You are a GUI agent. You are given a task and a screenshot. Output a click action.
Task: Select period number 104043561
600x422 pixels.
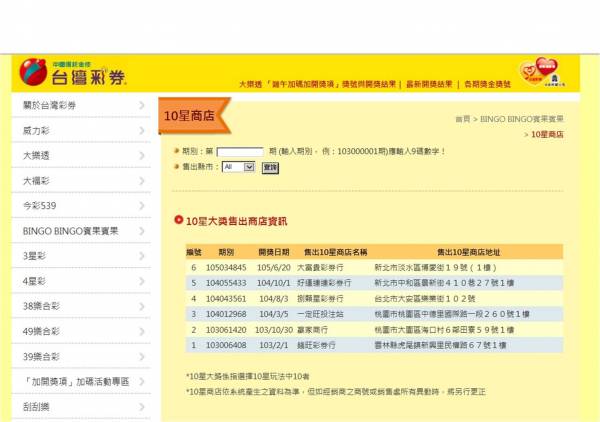click(x=226, y=299)
